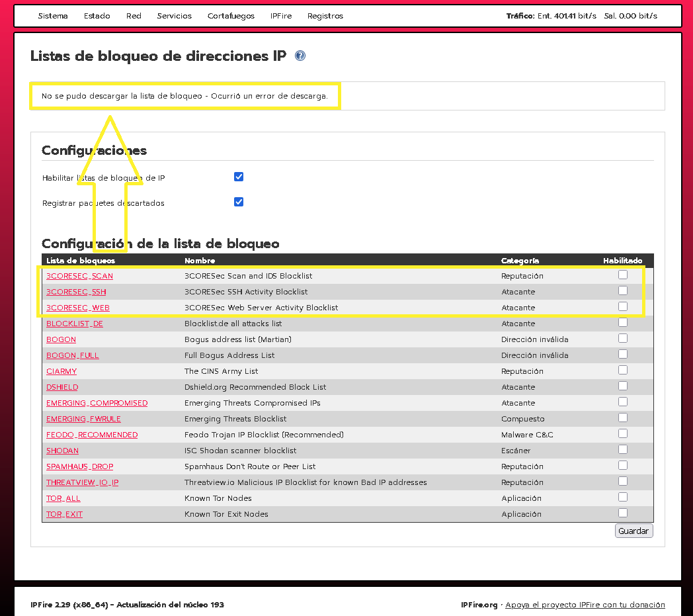This screenshot has height=616, width=693.
Task: Enable the FEODO_RECOMMENDED checkbox
Action: [x=623, y=434]
